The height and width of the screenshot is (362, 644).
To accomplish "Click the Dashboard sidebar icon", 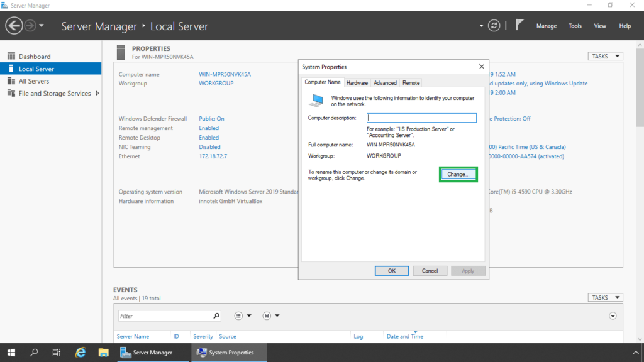I will (11, 56).
